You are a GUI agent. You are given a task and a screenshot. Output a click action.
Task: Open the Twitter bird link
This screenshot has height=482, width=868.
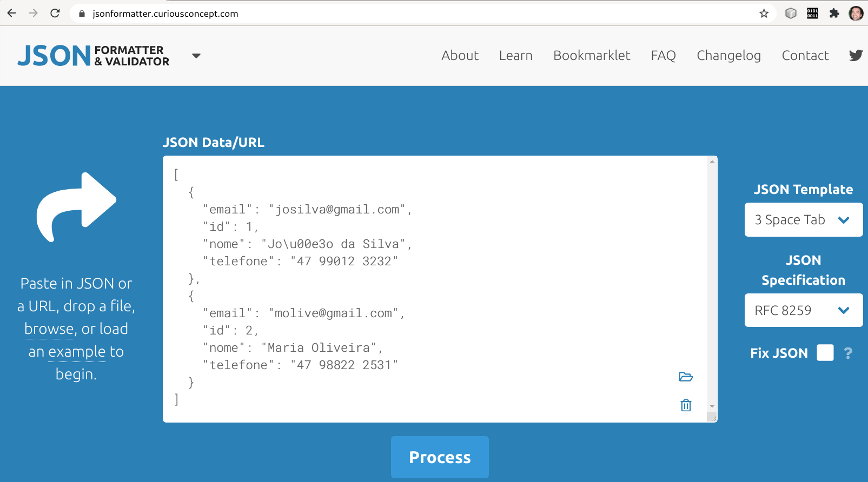856,55
